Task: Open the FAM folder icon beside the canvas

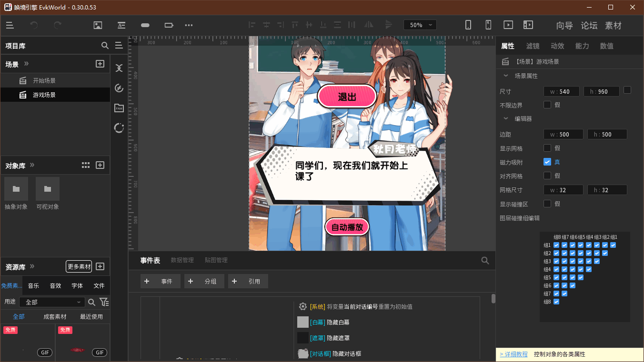Action: (119, 108)
